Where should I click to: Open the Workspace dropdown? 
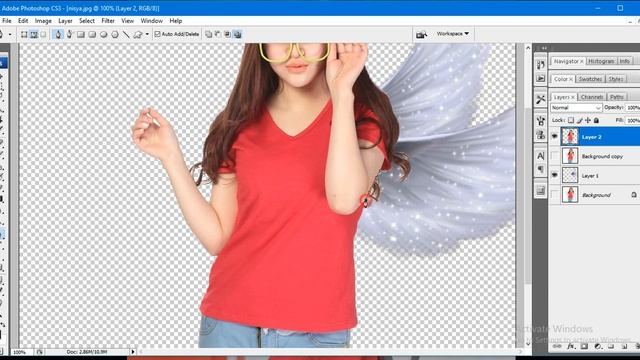pyautogui.click(x=453, y=34)
